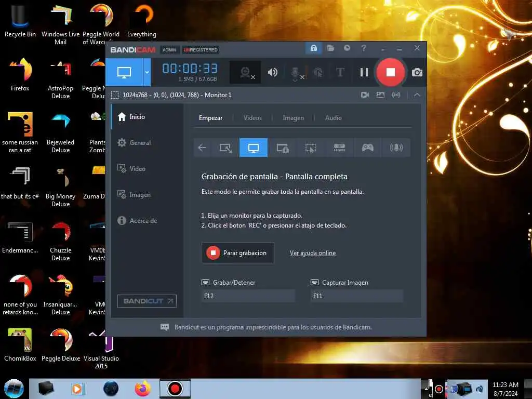Toggle the microphone icon
This screenshot has height=399, width=532.
point(296,73)
